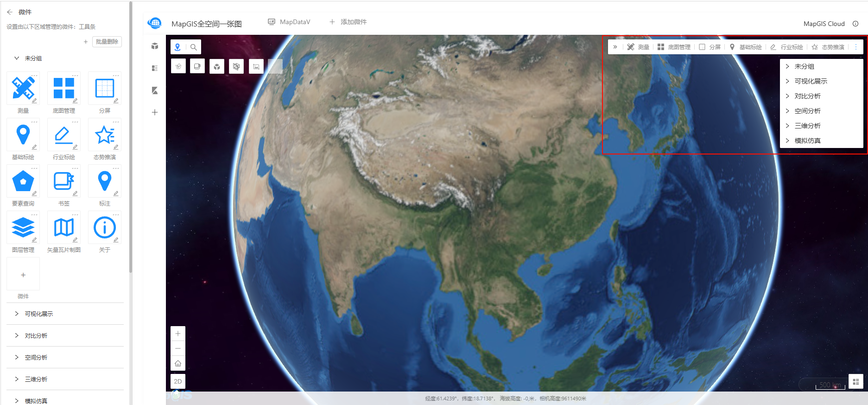Click the list layout icon in the side strip
Viewport: 868px width, 405px height.
155,68
